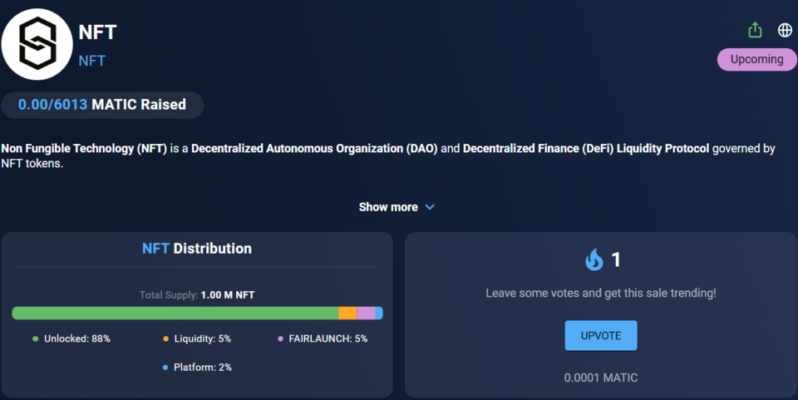Click the green Unlocked legend dot
The height and width of the screenshot is (400, 798).
[35, 339]
